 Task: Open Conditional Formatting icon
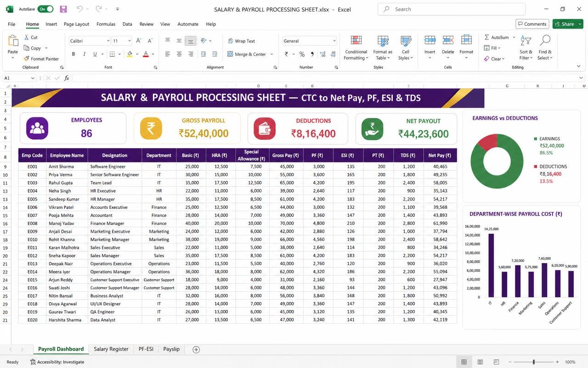pos(356,40)
